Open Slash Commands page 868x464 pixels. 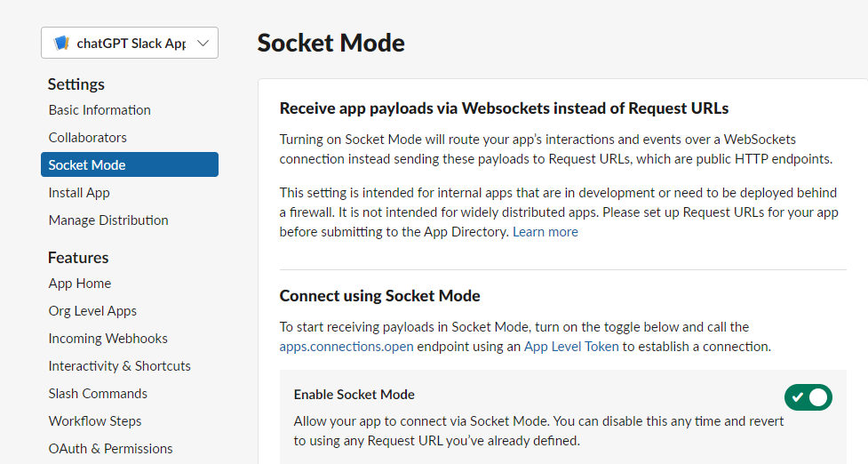coord(98,394)
